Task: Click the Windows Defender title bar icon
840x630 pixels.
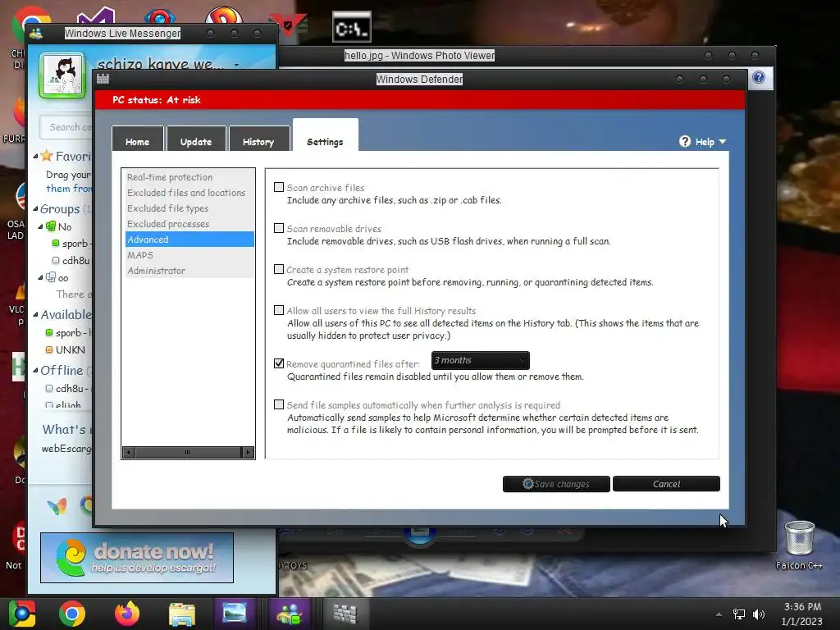Action: 103,79
